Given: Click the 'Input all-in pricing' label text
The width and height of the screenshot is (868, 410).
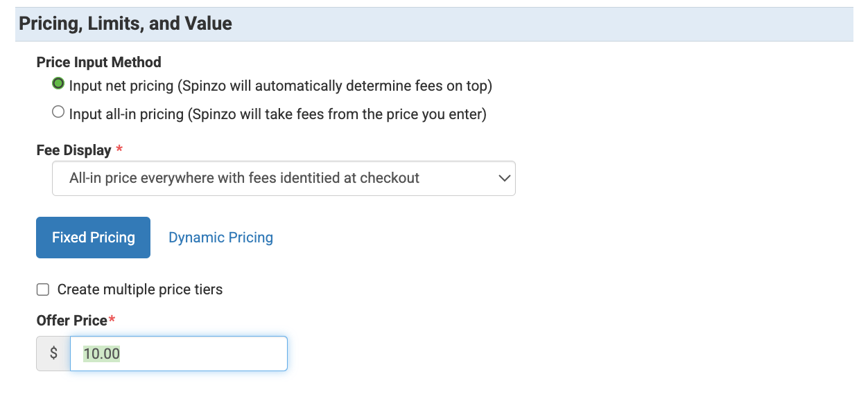Looking at the screenshot, I should coord(277,114).
